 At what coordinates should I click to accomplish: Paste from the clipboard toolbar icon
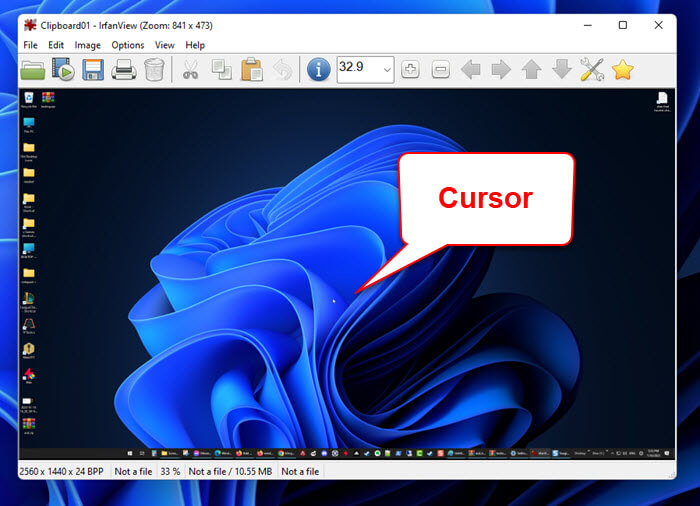(252, 70)
